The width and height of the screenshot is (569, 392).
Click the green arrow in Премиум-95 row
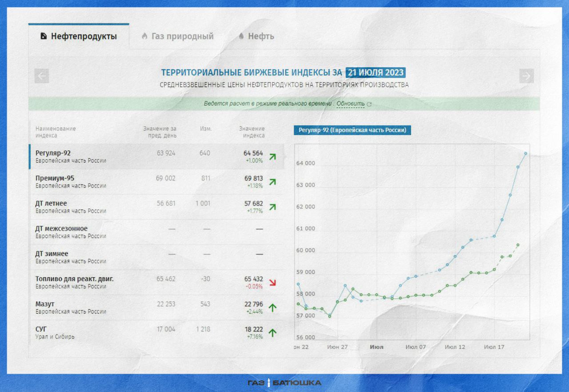tap(272, 182)
